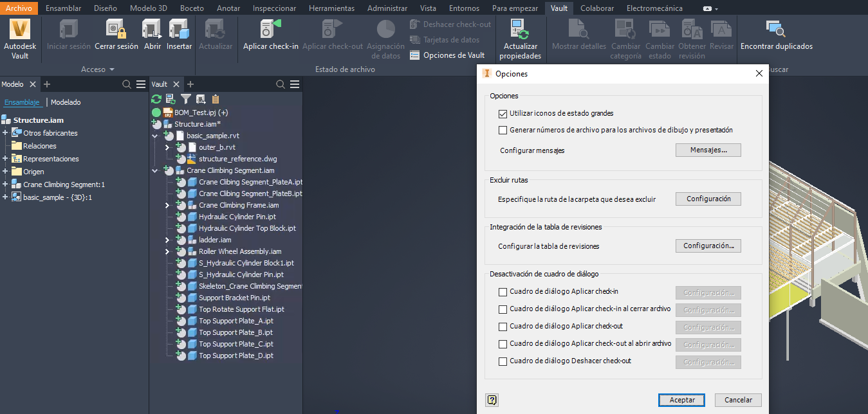Screen dimensions: 868x414
Task: Collapse Crane Climbing Segment.iam node
Action: click(155, 170)
